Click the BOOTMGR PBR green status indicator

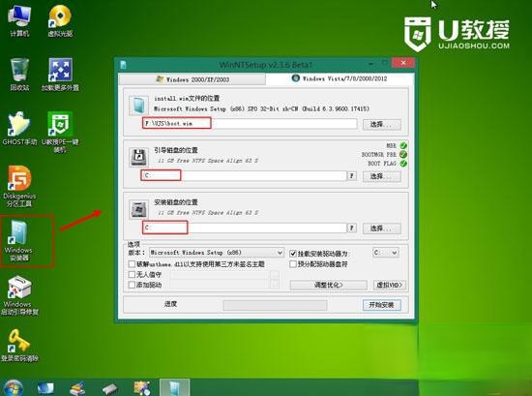tap(403, 155)
